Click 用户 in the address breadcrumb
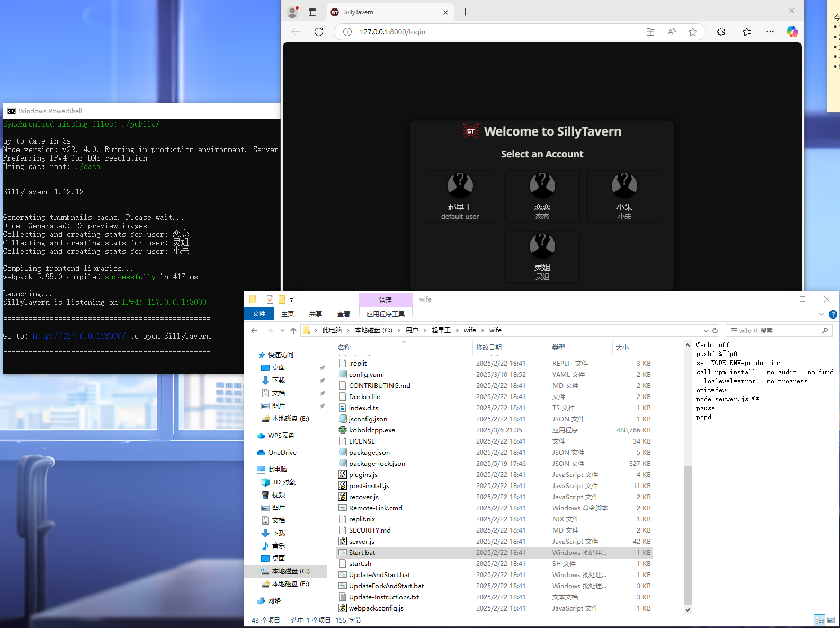Screen dimensions: 840x628 coord(412,330)
